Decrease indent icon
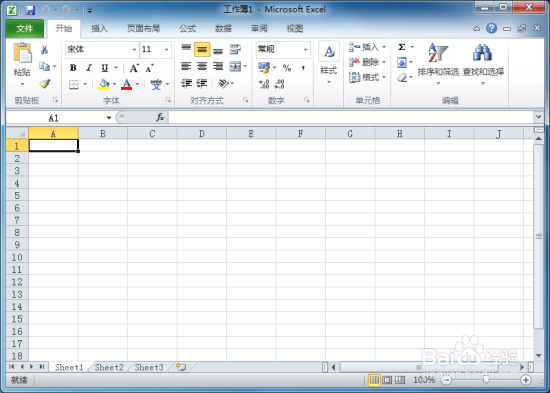Viewport: 550px width, 393px height. 186,83
